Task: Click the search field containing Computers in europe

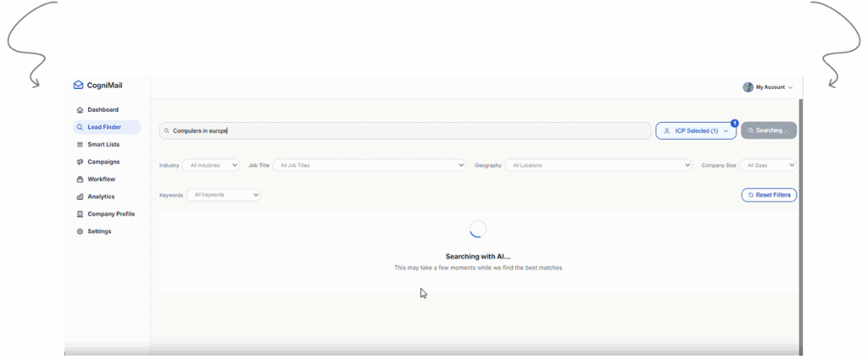Action: pyautogui.click(x=407, y=131)
